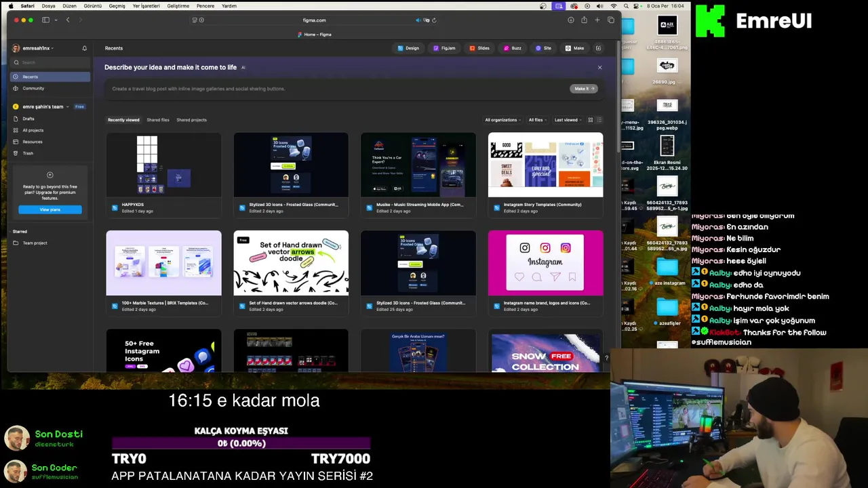868x488 pixels.
Task: Mute tab audio in address bar
Action: click(x=418, y=20)
